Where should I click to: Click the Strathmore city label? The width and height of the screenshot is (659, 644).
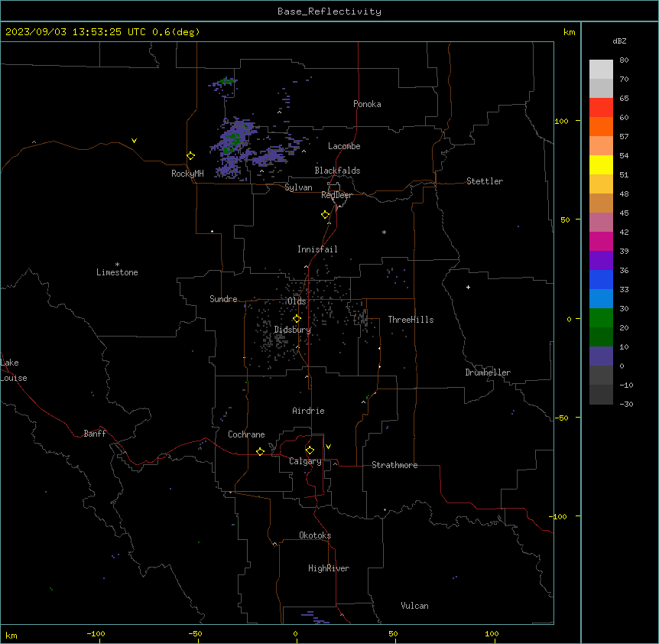tap(394, 465)
